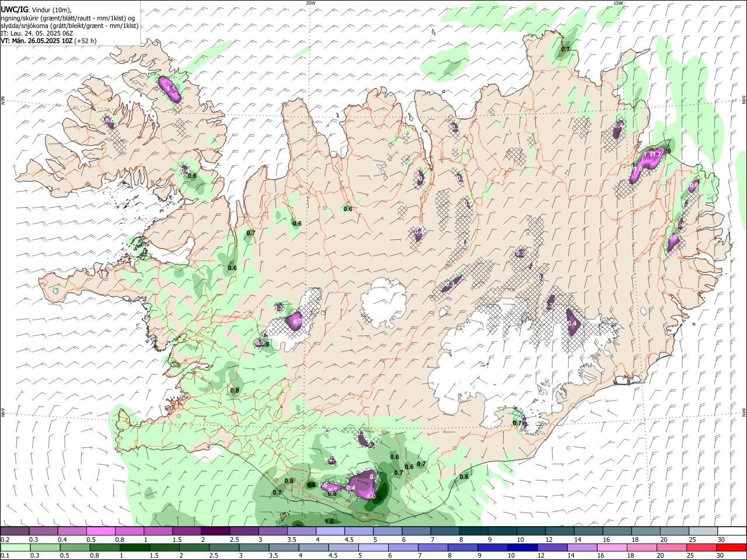Select the 'VT: Mán. 26.05.2025 10Z (+52 h)' line

pos(49,41)
